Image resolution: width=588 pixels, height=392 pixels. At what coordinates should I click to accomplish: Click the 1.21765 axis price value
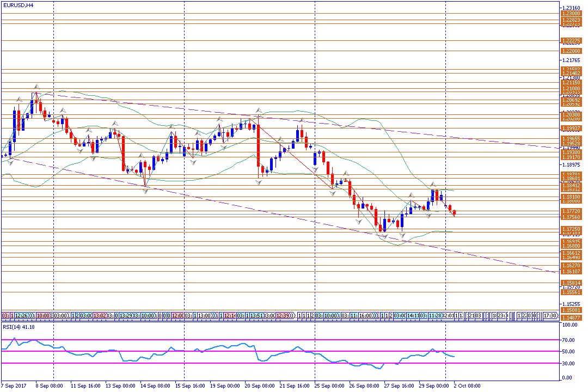point(571,60)
